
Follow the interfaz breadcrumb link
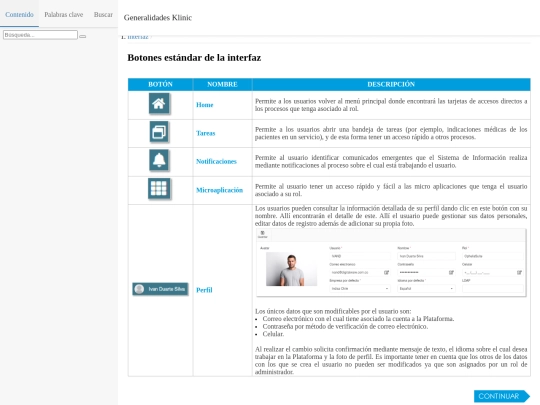click(138, 37)
